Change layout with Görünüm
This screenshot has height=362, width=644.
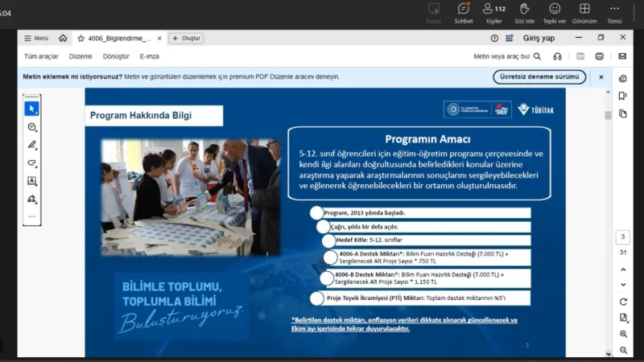click(x=584, y=13)
